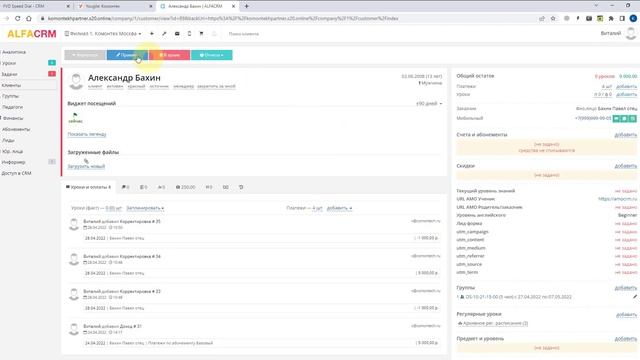Open the Запланировать dropdown
This screenshot has height=360, width=640.
pos(145,208)
